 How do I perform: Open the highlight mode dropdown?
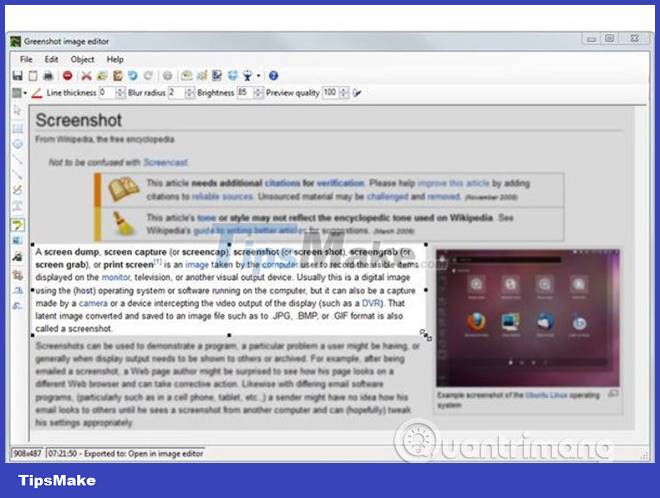[19, 93]
